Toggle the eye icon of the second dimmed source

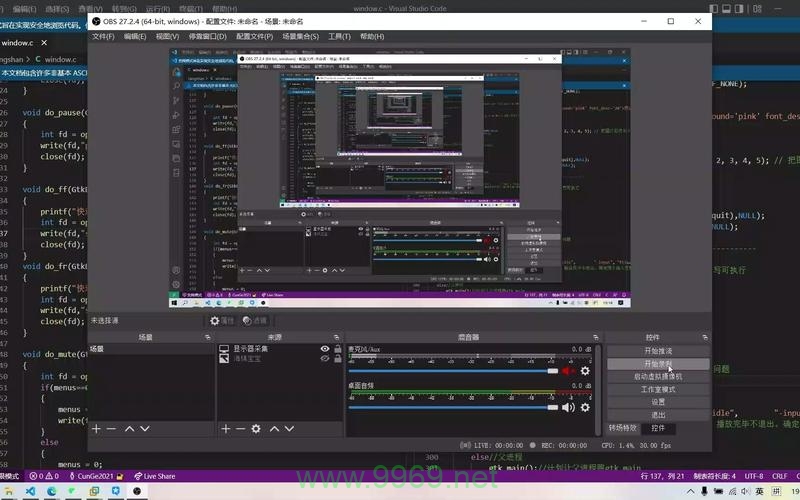[x=324, y=359]
